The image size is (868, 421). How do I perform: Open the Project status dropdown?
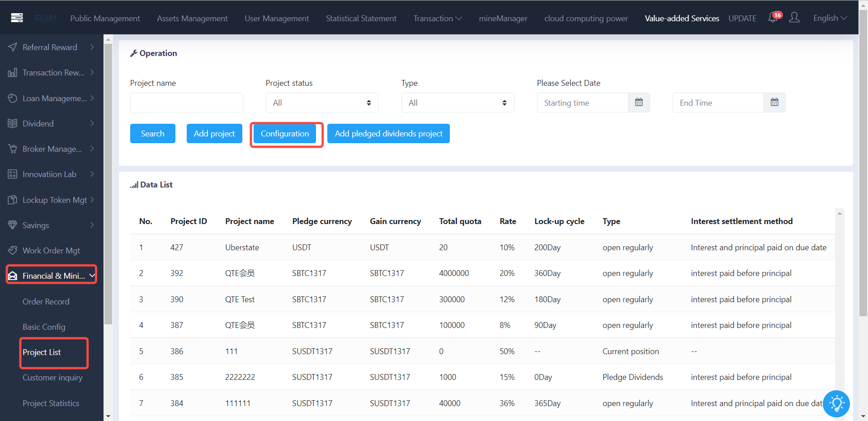(322, 103)
